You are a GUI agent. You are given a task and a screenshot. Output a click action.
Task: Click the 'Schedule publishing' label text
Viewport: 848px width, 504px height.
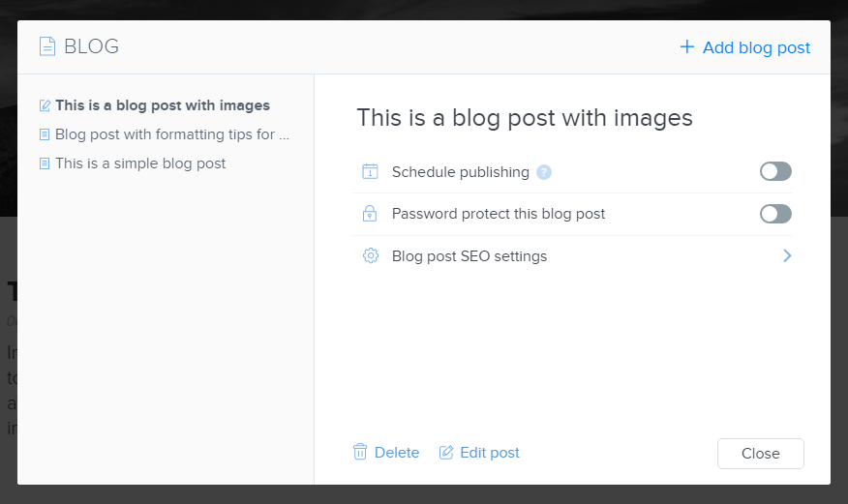tap(460, 172)
